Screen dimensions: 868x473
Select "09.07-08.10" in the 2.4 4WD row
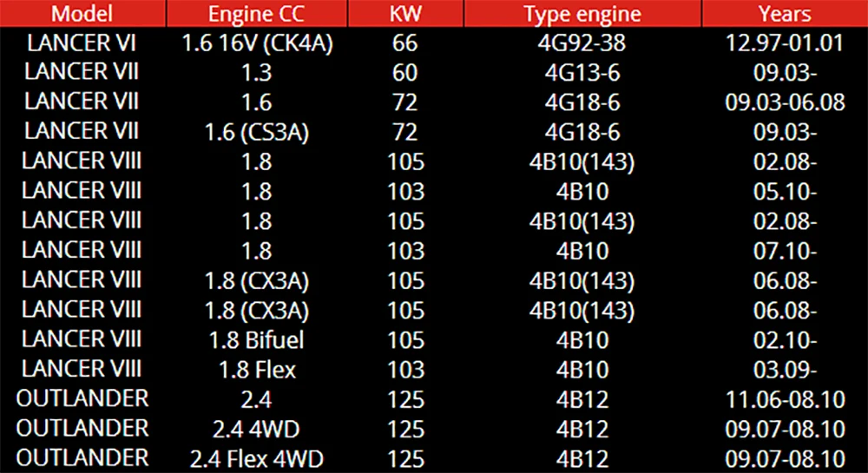point(785,430)
